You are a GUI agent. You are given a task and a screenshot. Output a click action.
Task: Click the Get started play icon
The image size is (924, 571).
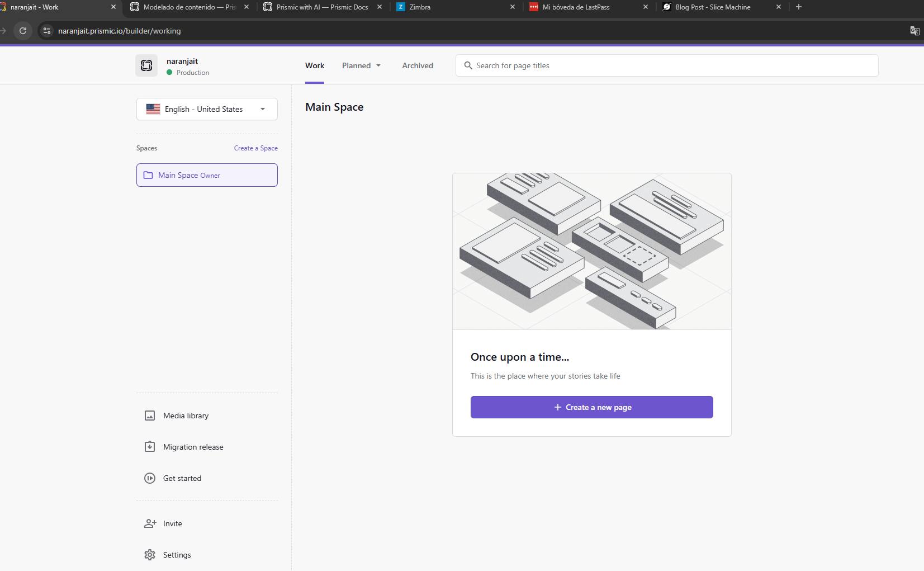point(150,478)
